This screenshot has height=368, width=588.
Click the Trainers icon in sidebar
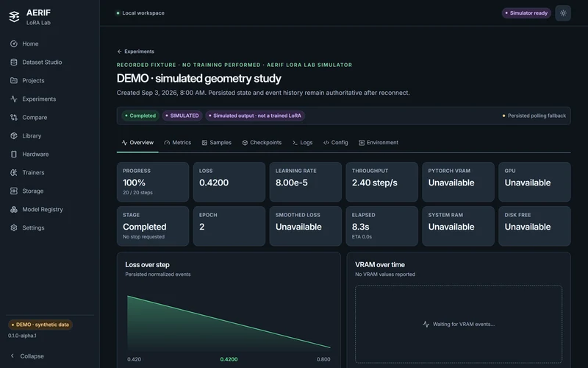[14, 173]
